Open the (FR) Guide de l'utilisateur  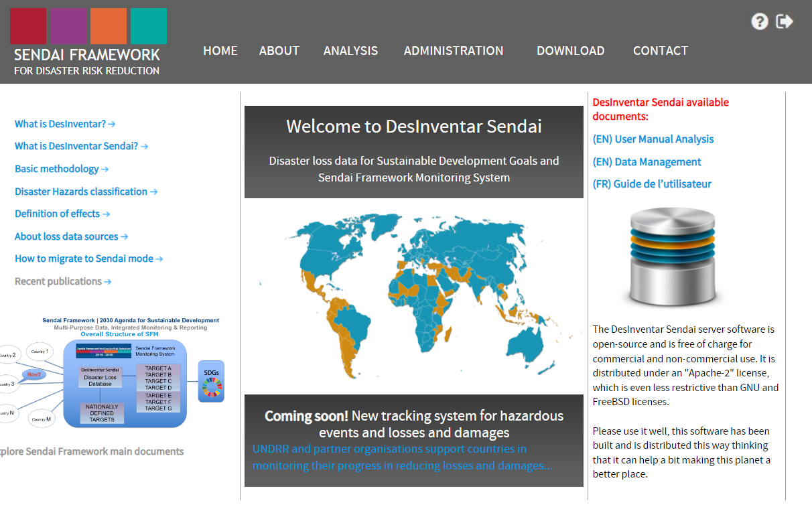(652, 184)
